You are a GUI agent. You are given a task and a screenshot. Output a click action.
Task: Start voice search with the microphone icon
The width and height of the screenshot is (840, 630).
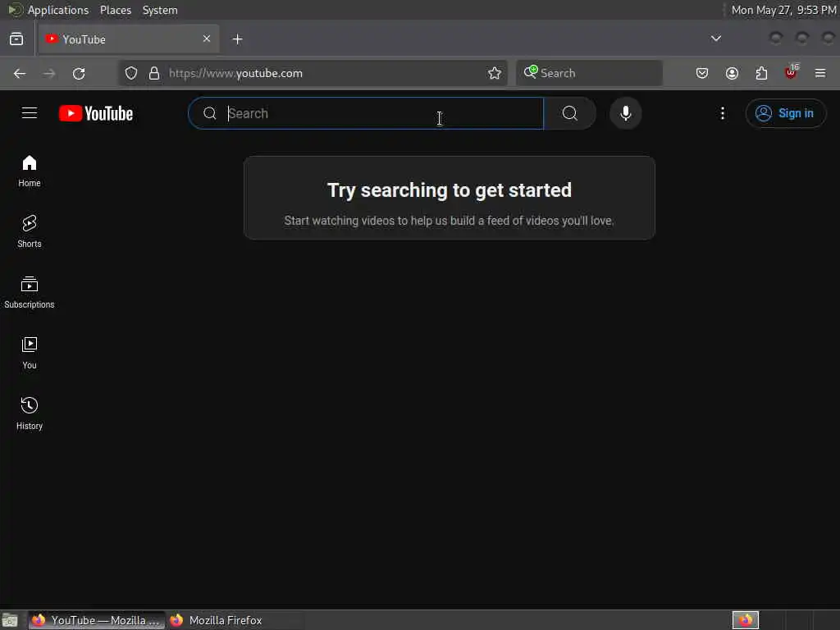626,113
